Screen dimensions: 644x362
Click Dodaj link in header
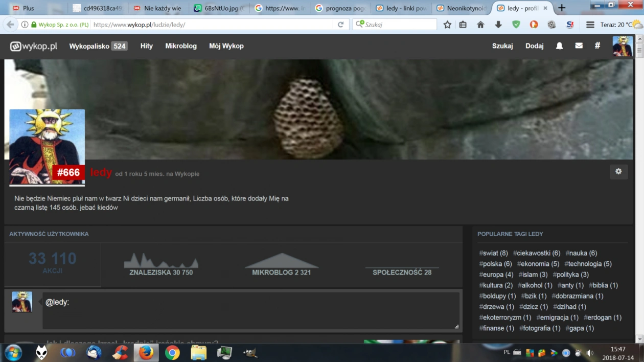[534, 46]
